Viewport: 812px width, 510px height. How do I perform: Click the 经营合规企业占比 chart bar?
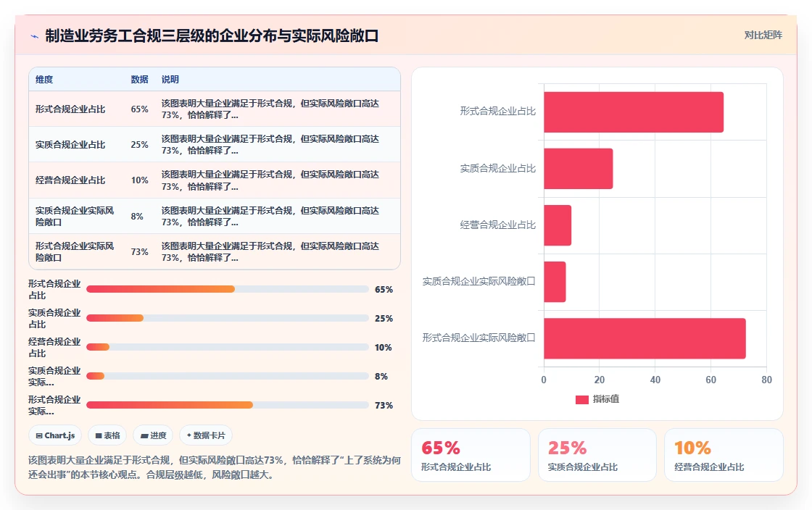pos(558,225)
